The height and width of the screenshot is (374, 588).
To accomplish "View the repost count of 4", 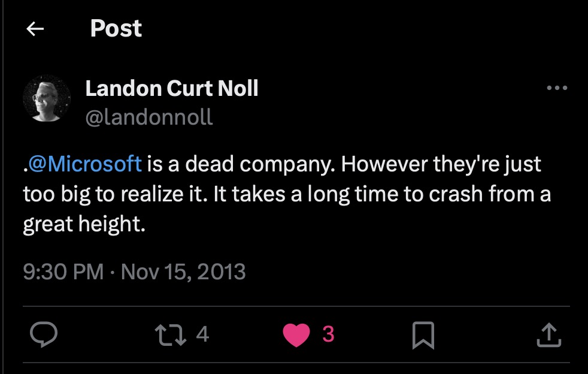I will click(202, 334).
